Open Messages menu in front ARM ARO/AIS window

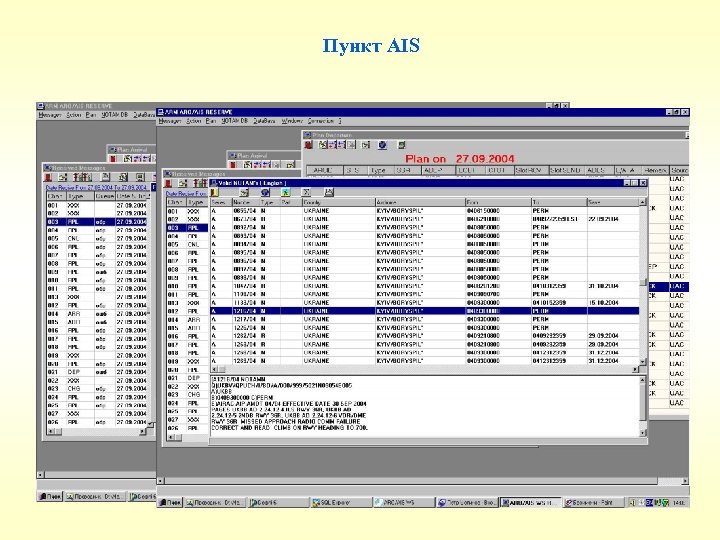click(x=170, y=121)
